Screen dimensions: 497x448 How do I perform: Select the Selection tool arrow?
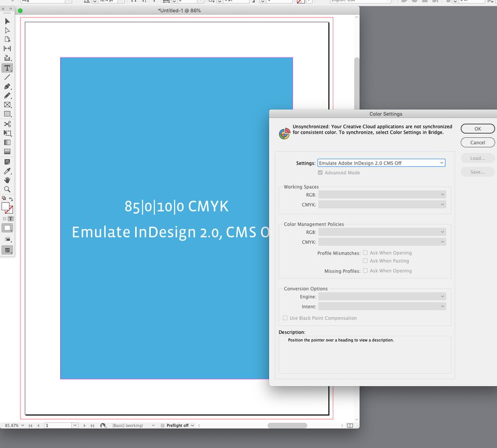pos(7,21)
